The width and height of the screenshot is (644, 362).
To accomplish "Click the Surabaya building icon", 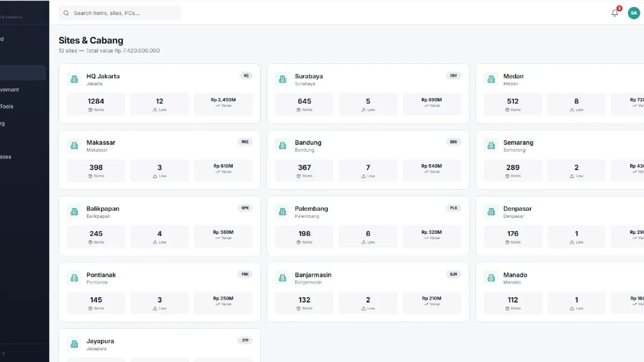I will [282, 79].
